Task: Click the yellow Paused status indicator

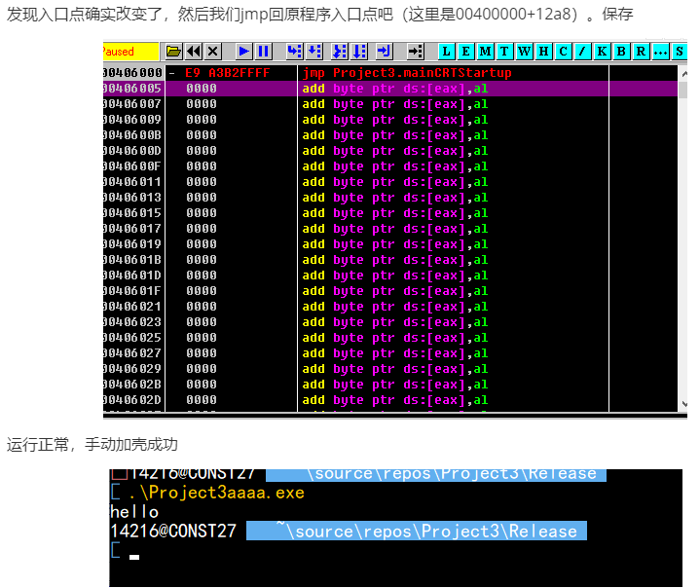Action: pyautogui.click(x=130, y=52)
